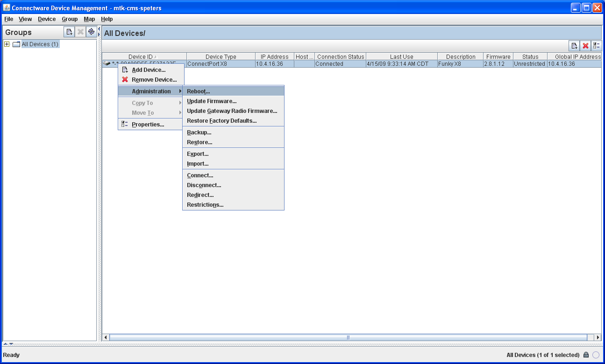Choose Update Firmware in the submenu
This screenshot has width=605, height=364.
(x=212, y=101)
